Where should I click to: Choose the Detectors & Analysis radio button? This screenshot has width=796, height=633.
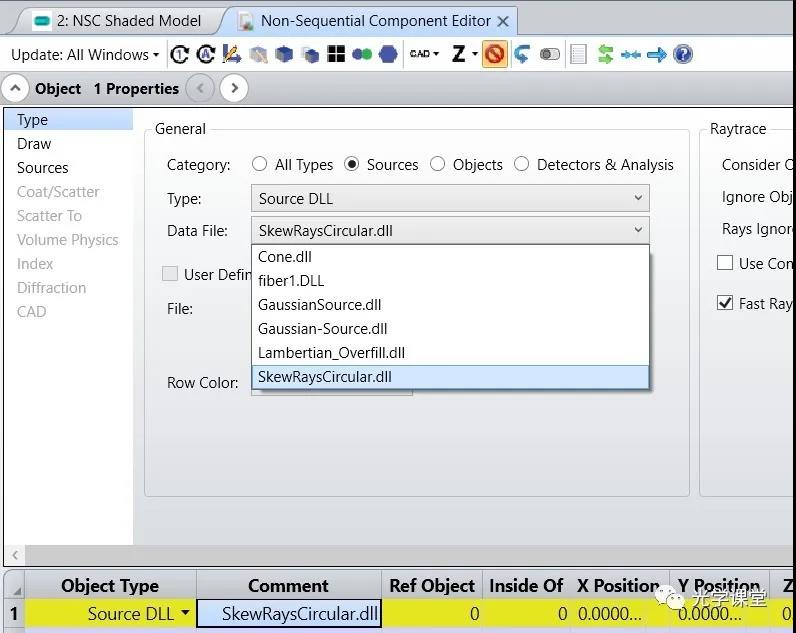pos(522,165)
